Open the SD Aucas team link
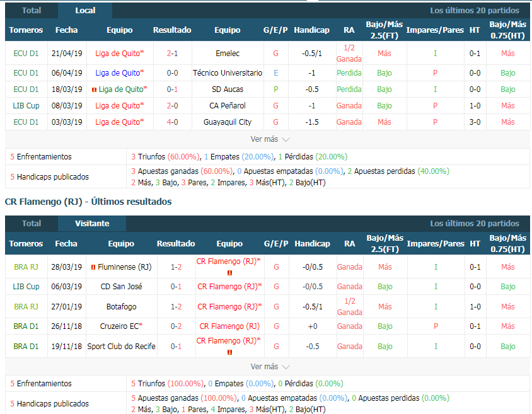 (x=228, y=89)
